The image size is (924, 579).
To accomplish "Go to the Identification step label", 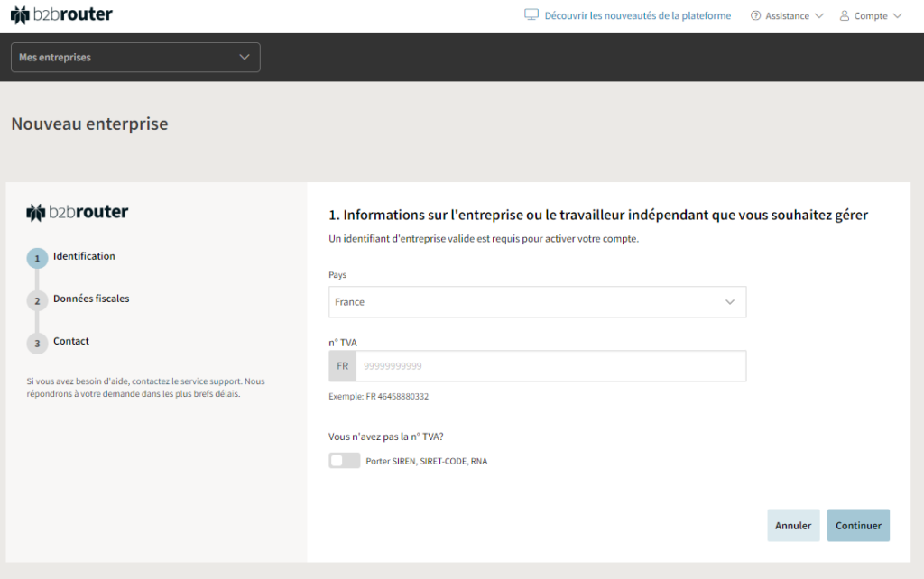I will (x=84, y=256).
